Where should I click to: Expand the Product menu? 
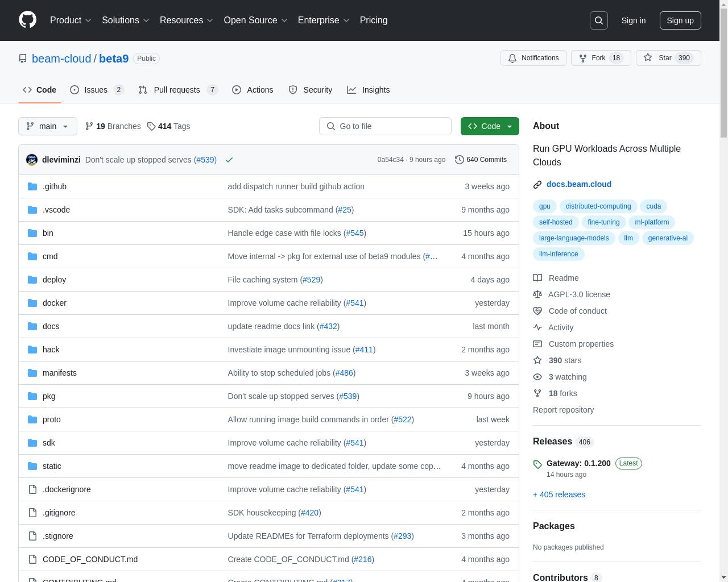coord(71,20)
